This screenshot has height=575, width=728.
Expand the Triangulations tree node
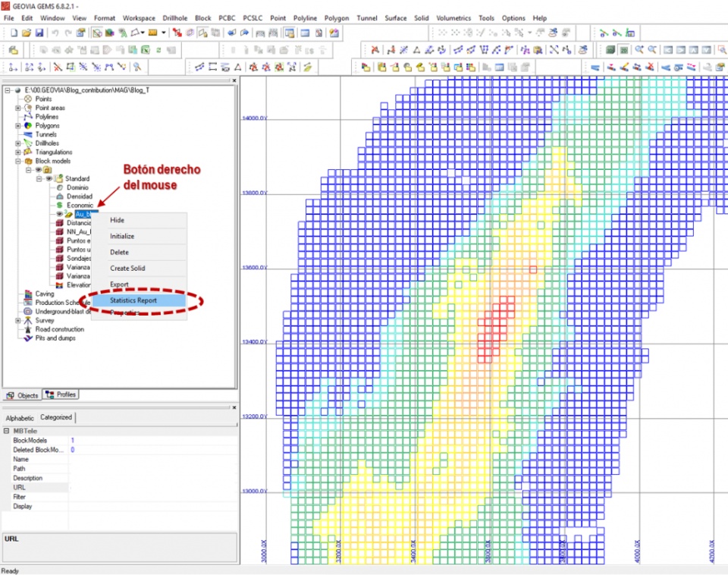tap(18, 152)
